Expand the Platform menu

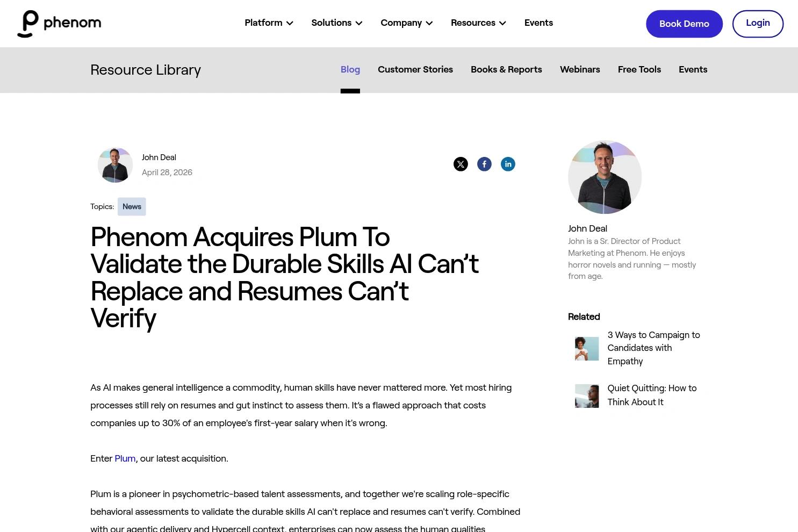coord(269,23)
